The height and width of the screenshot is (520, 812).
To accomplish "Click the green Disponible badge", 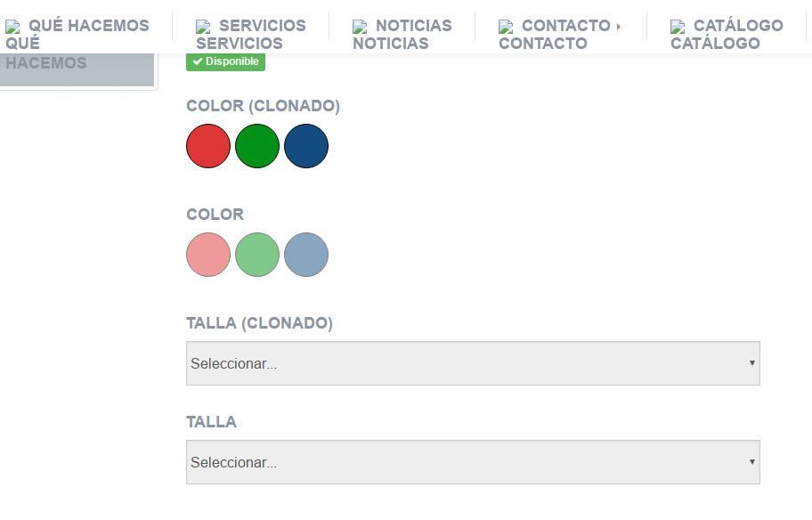I will (x=226, y=61).
